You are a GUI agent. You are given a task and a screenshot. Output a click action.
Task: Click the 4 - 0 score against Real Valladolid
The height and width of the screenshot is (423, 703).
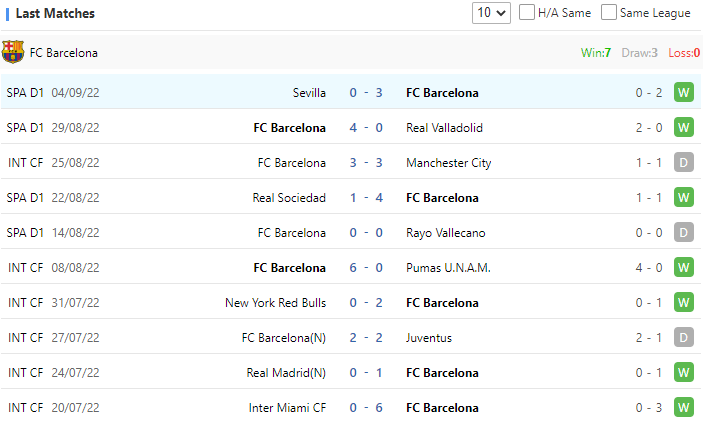(x=366, y=128)
